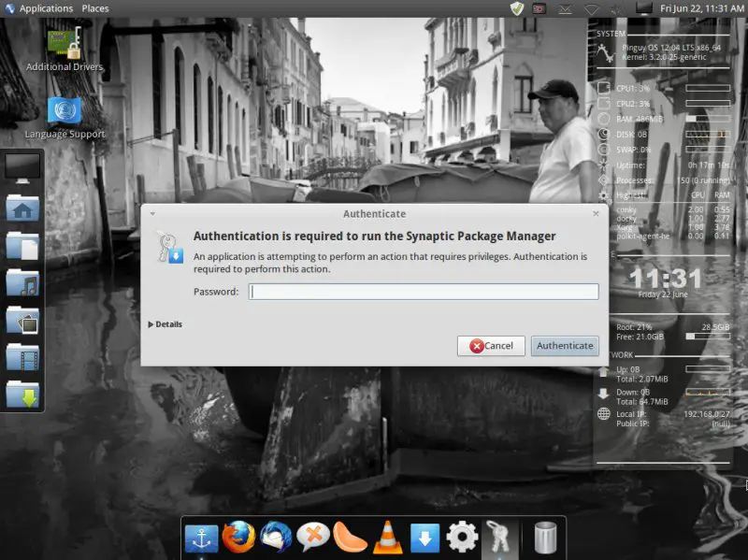Click the 'Uptime:' line in Conky
Image resolution: width=748 pixels, height=560 pixels.
pyautogui.click(x=673, y=165)
